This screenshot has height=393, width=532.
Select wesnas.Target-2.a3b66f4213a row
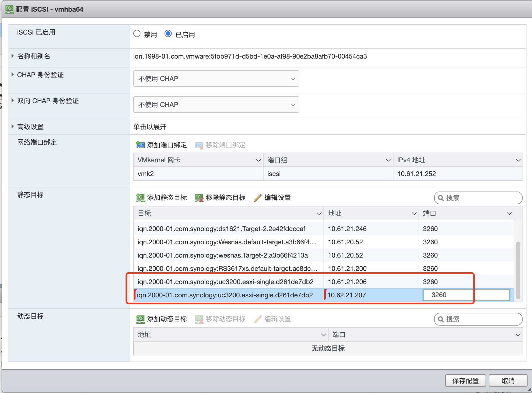(324, 255)
